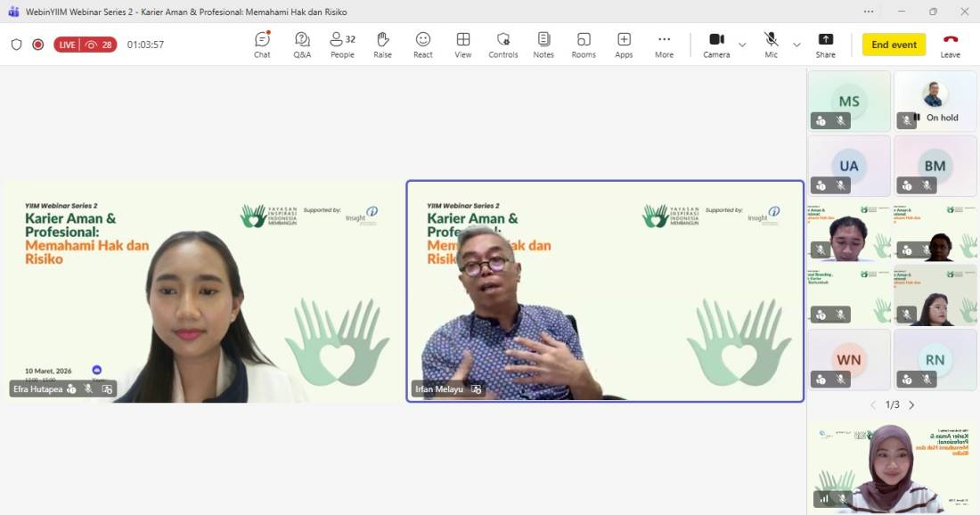This screenshot has height=515, width=980.
Task: Open breakout Rooms
Action: tap(584, 45)
